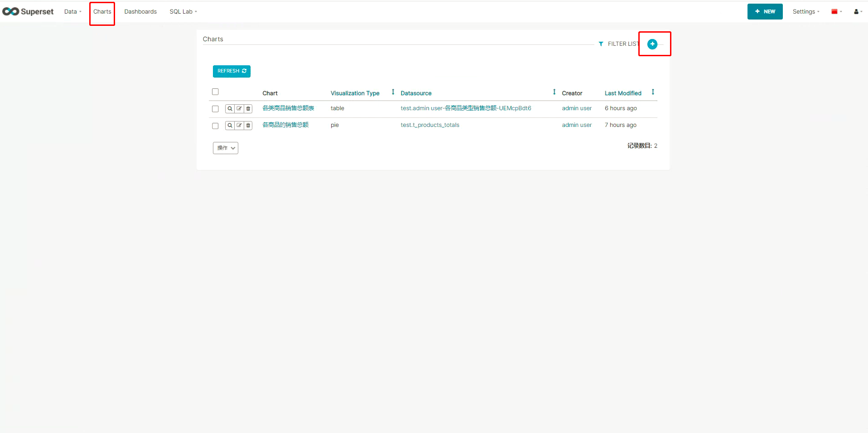Open the Settings dropdown

(806, 12)
